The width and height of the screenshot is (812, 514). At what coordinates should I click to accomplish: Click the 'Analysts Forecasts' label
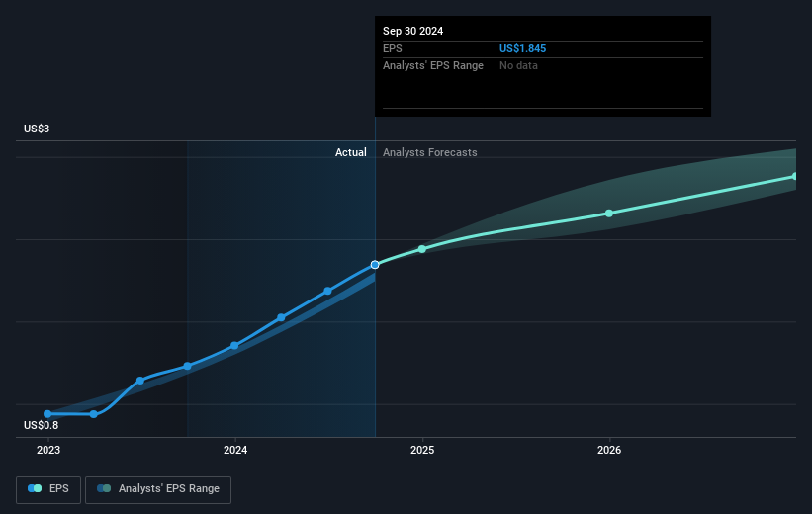click(x=430, y=152)
